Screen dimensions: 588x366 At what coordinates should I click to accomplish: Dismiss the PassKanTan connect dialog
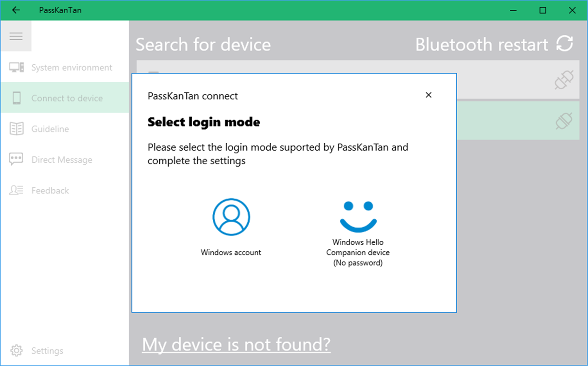pos(428,94)
